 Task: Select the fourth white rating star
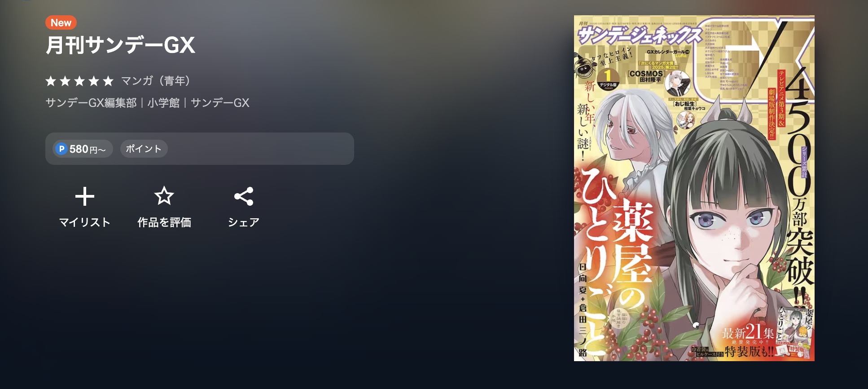[94, 81]
